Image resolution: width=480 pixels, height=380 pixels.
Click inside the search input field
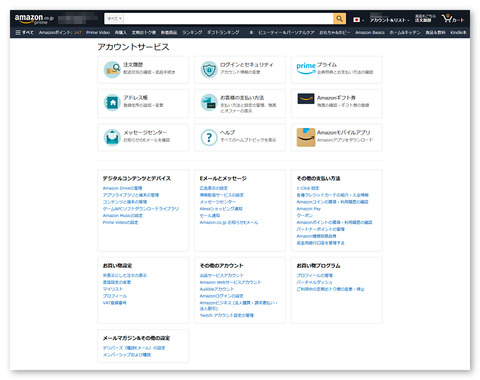pos(228,19)
